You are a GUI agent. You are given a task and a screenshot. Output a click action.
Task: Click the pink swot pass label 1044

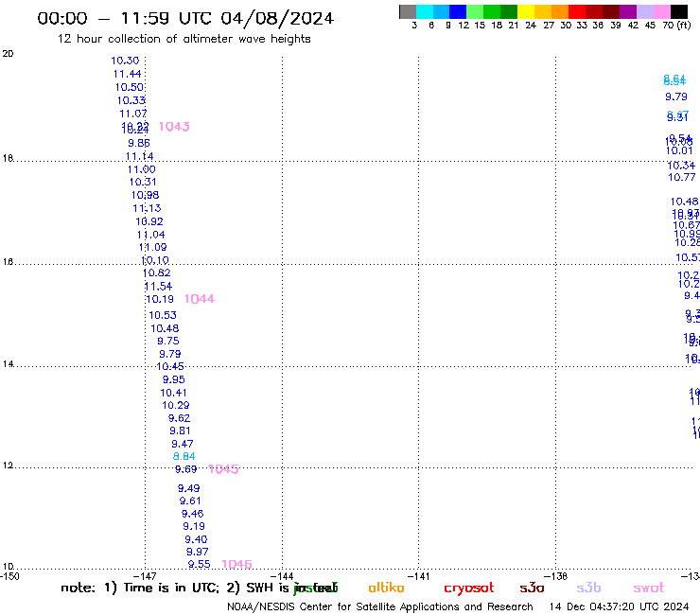[200, 299]
